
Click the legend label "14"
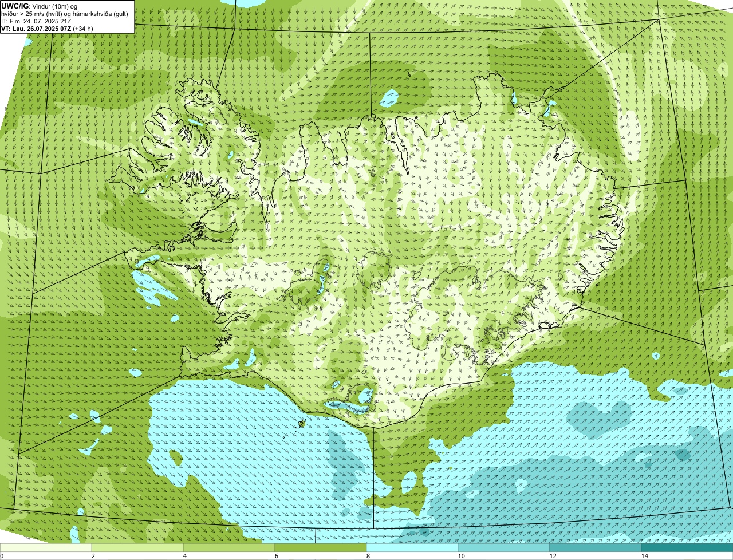[x=644, y=556]
